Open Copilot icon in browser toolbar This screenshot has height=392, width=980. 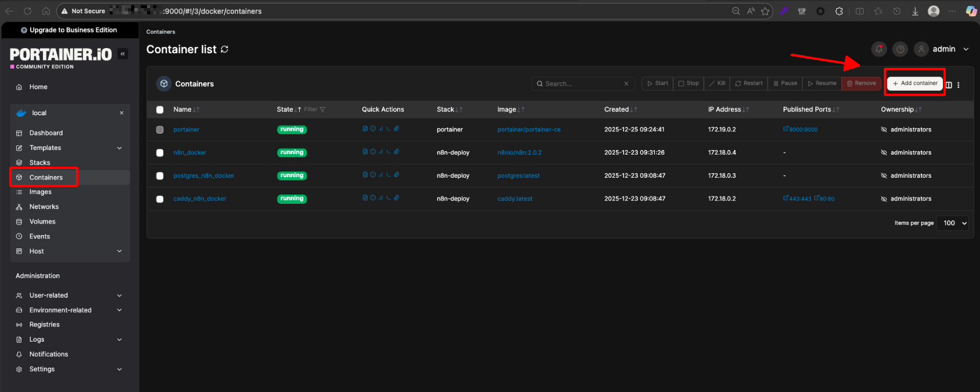(x=971, y=11)
